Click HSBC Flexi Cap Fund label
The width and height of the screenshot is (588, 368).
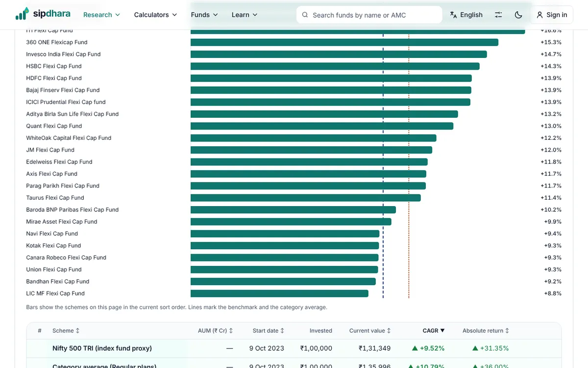click(x=54, y=66)
